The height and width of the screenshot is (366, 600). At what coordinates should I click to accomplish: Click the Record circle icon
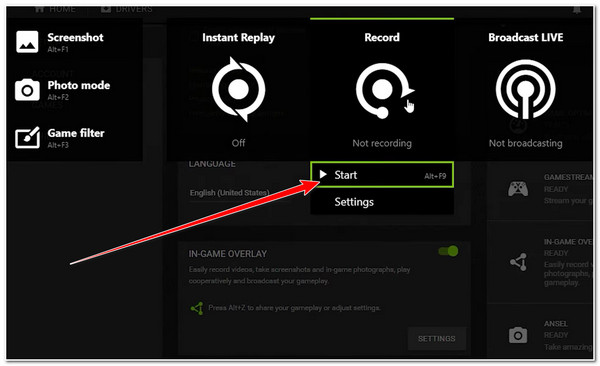click(x=384, y=90)
